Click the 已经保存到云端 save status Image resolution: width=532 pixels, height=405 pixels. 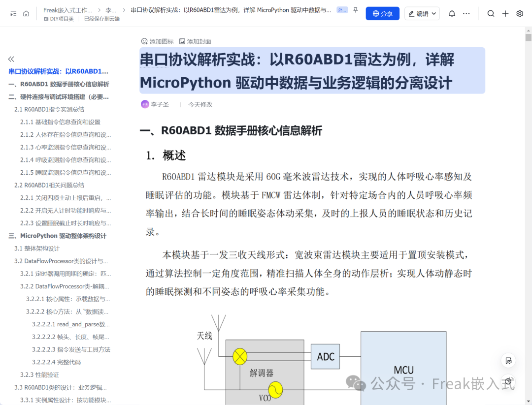tap(102, 19)
